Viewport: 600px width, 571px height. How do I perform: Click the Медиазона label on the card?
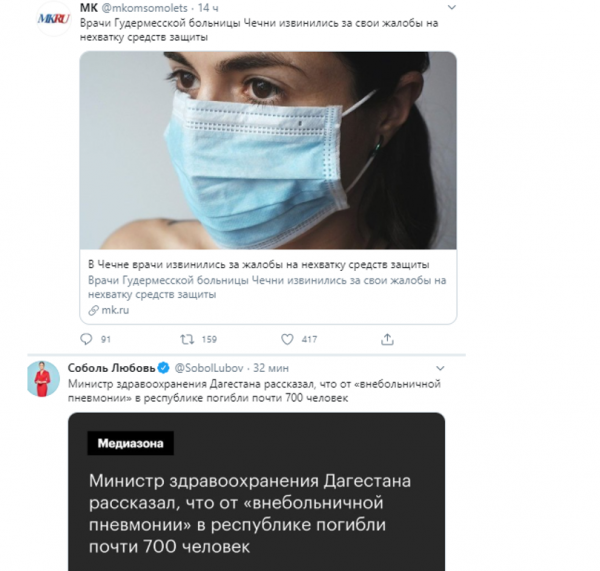[x=130, y=443]
